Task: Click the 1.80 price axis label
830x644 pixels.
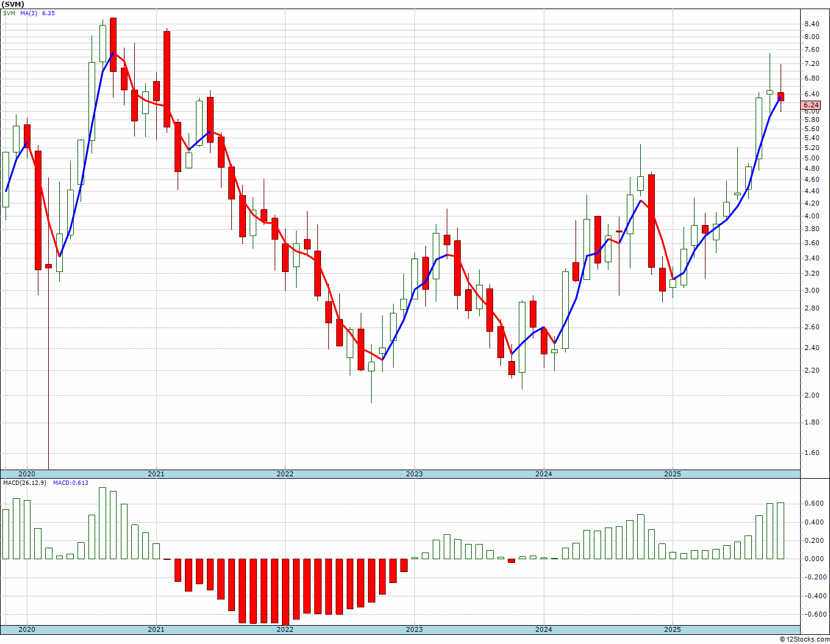Action: [x=812, y=422]
